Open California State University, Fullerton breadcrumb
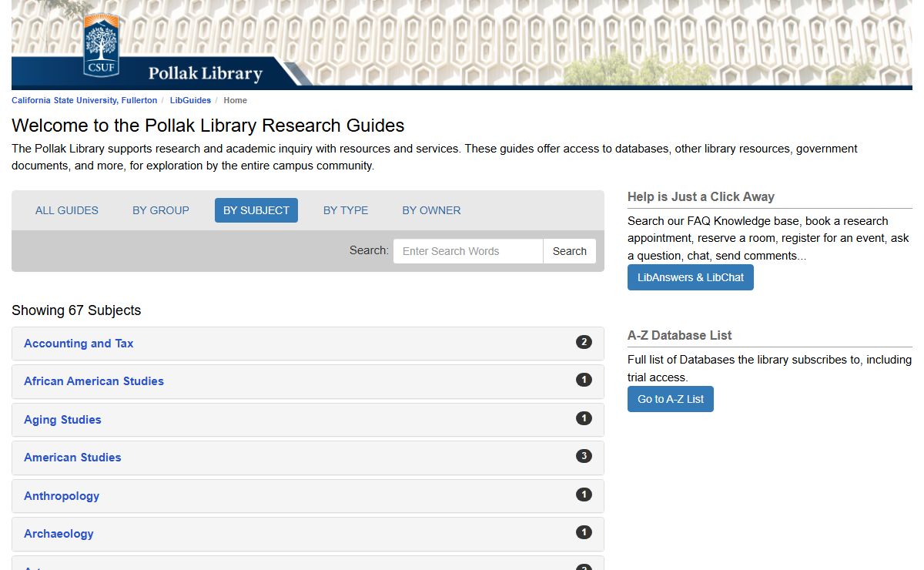The height and width of the screenshot is (570, 924). click(84, 100)
